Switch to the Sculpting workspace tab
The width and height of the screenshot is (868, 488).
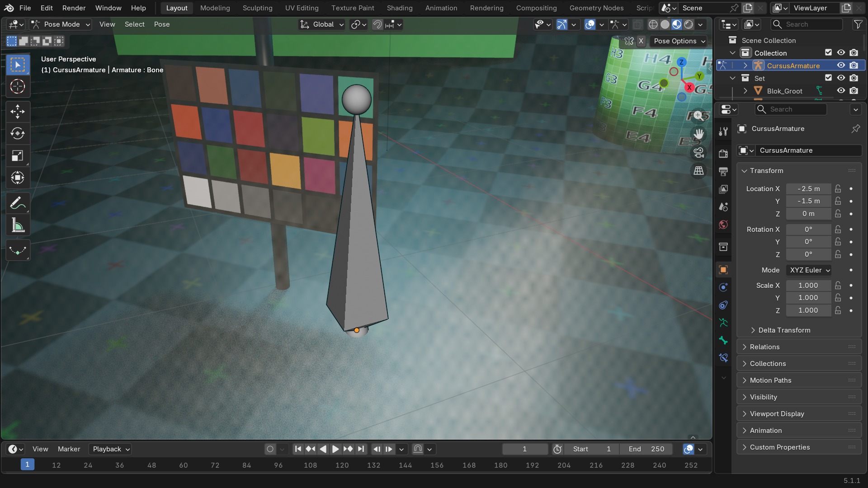point(257,8)
